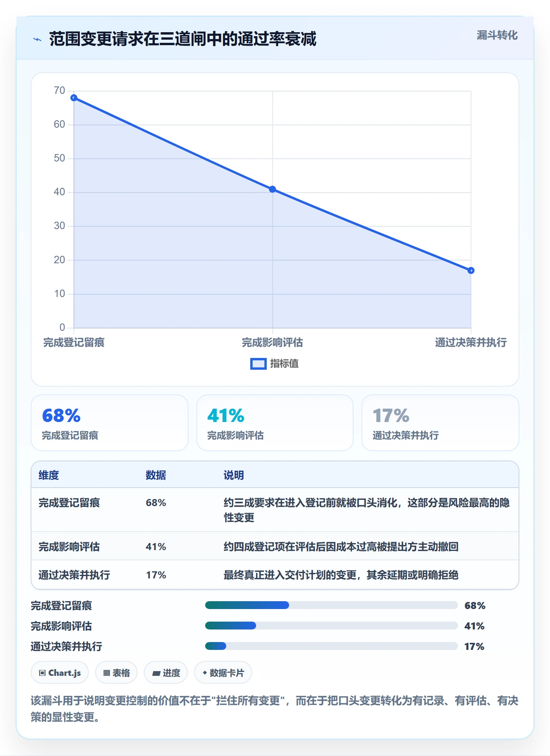Toggle the 指标值 legend swatch
Image resolution: width=550 pixels, height=756 pixels.
coord(258,364)
